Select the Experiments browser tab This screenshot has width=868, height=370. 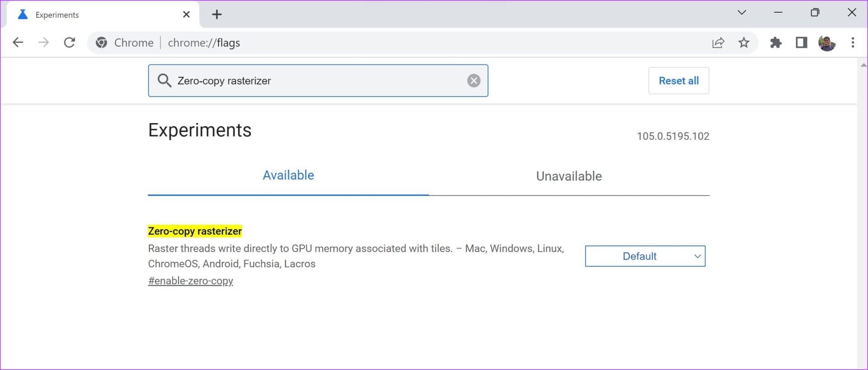(x=104, y=14)
